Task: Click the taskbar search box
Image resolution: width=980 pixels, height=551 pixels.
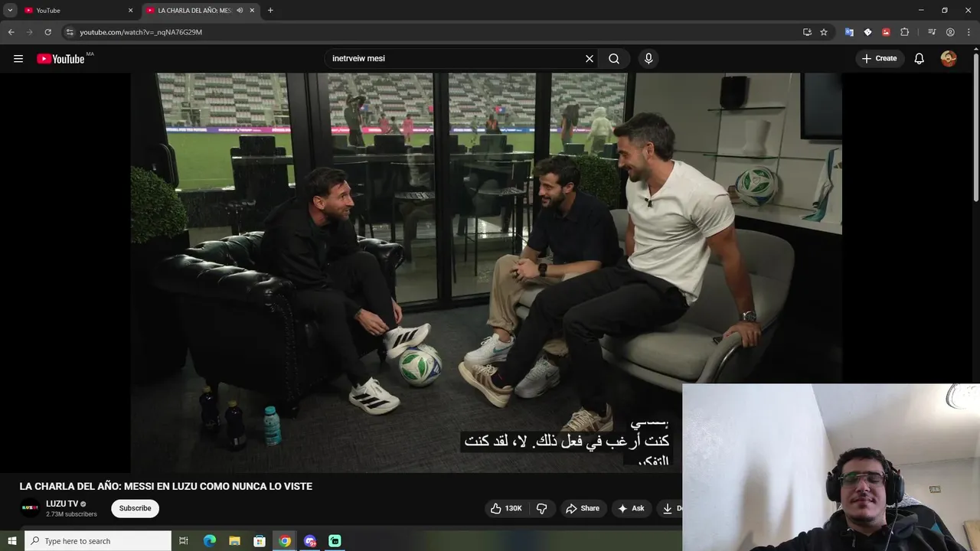Action: point(98,541)
